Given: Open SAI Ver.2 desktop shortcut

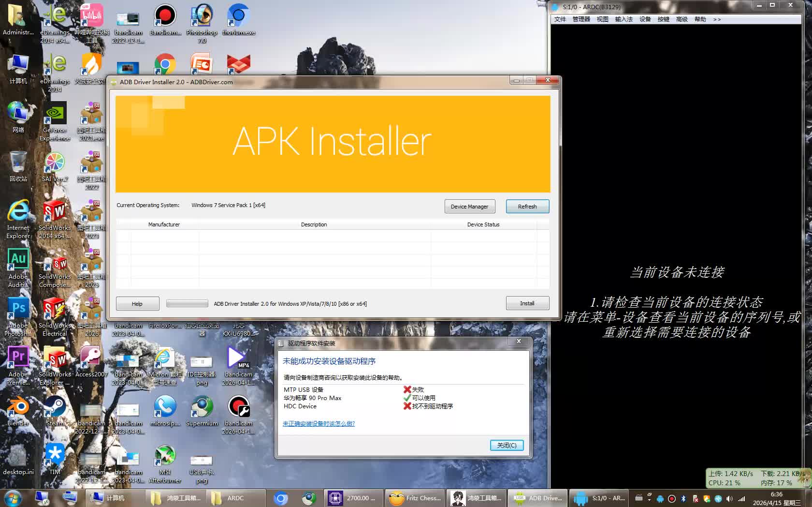Looking at the screenshot, I should click(55, 167).
